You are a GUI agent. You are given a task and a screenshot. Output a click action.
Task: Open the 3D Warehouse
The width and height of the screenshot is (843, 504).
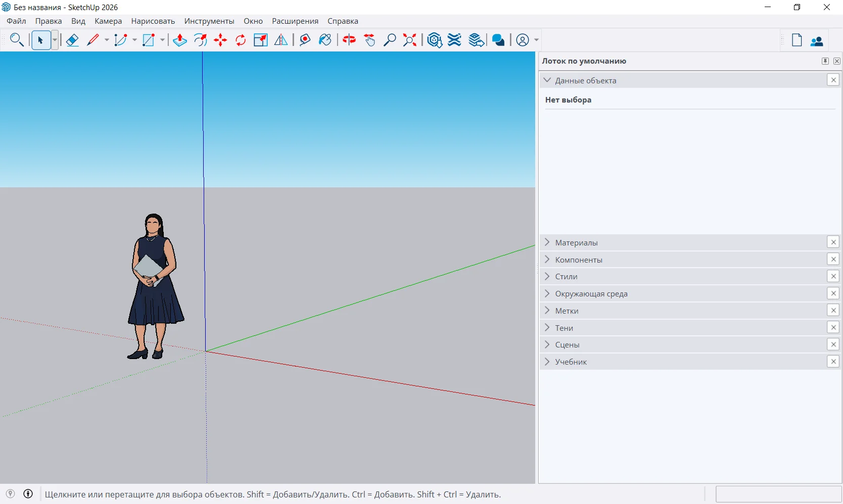[434, 40]
